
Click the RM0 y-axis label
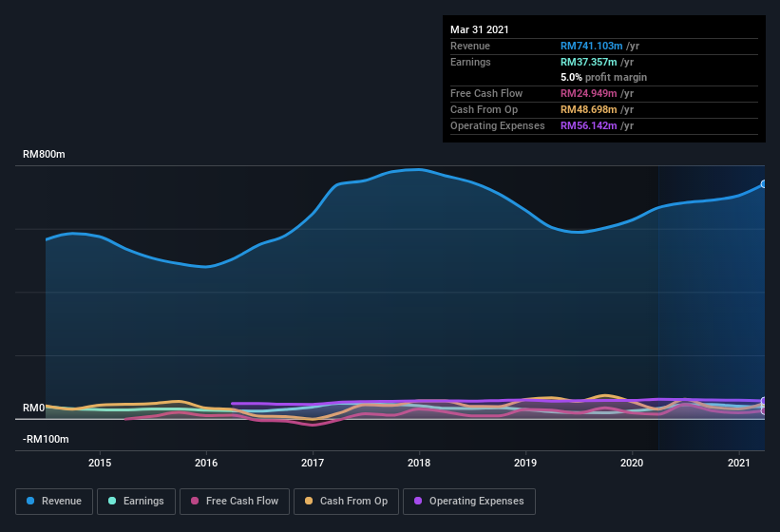(34, 408)
